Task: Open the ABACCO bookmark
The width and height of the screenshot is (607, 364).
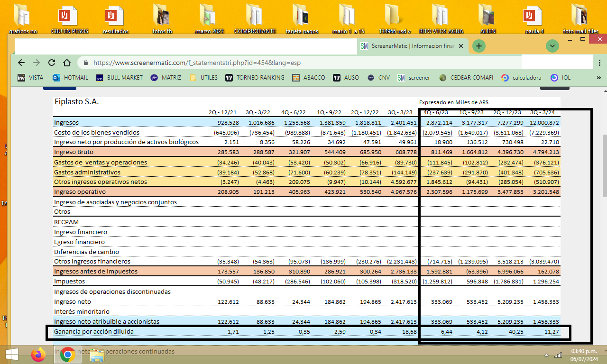Action: [x=309, y=78]
